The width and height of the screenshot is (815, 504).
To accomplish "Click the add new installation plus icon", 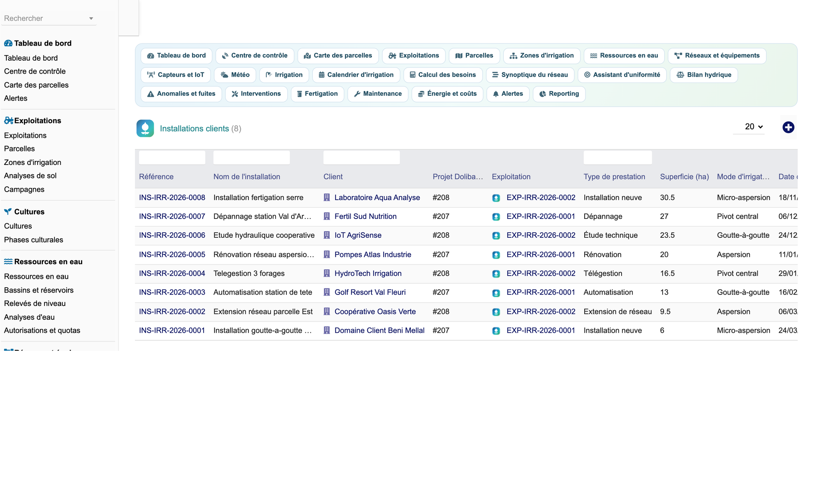I will pyautogui.click(x=788, y=127).
